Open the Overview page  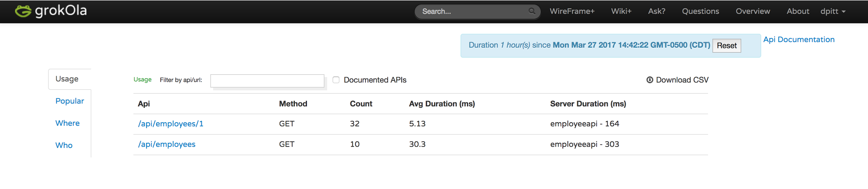[753, 11]
